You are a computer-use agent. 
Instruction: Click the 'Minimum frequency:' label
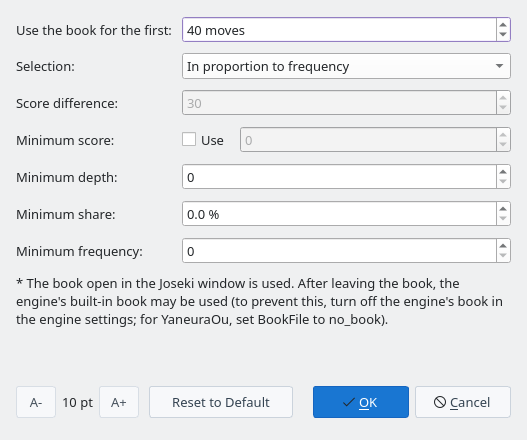coord(79,251)
